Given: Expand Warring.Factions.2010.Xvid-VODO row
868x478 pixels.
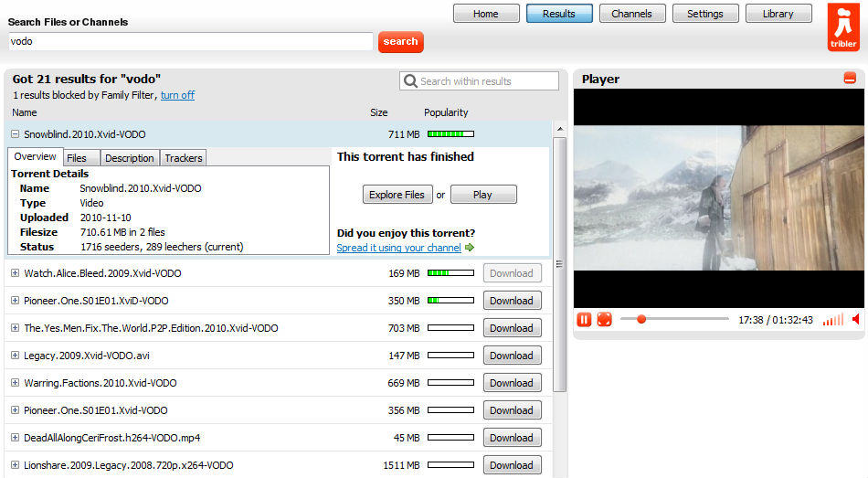Looking at the screenshot, I should (15, 383).
